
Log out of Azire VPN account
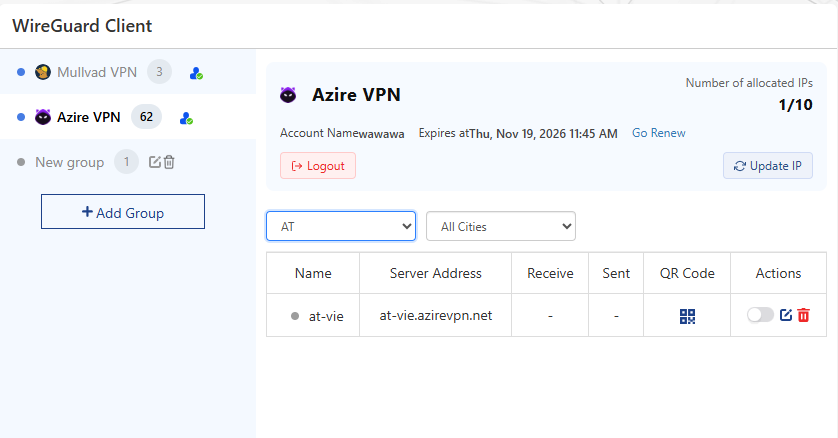pos(318,166)
